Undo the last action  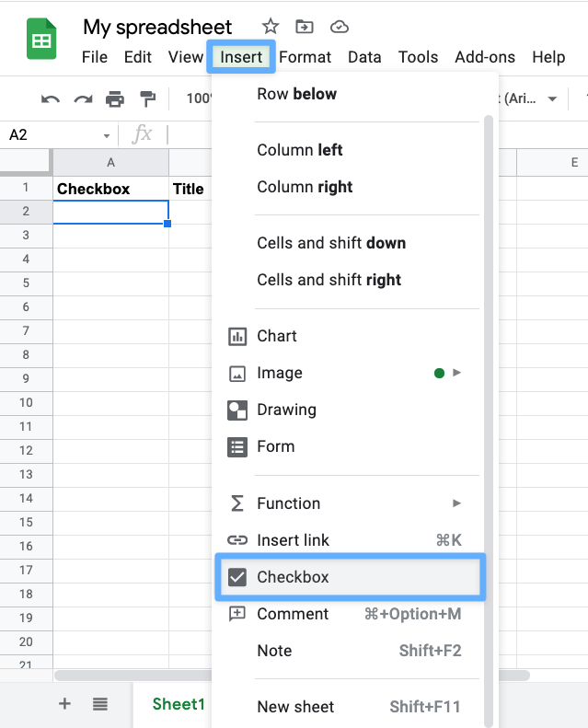(50, 98)
